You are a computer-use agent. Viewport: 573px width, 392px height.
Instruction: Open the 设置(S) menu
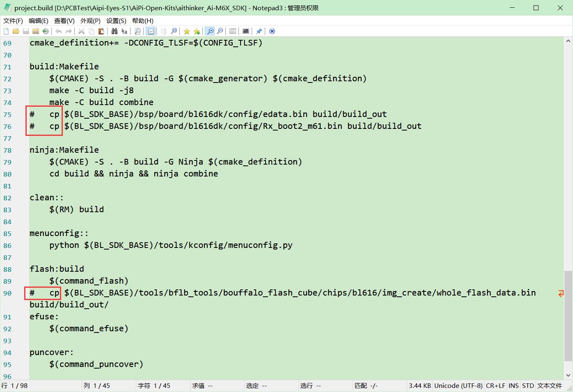tap(116, 21)
